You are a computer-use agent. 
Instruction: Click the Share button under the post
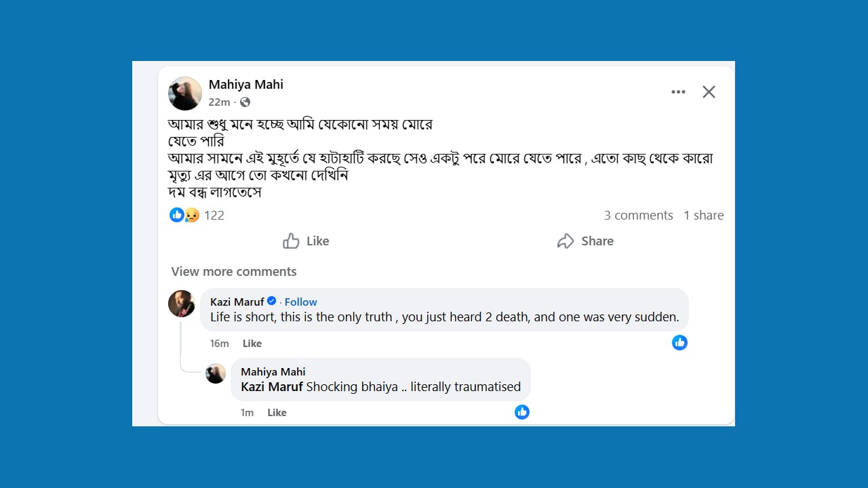[585, 241]
